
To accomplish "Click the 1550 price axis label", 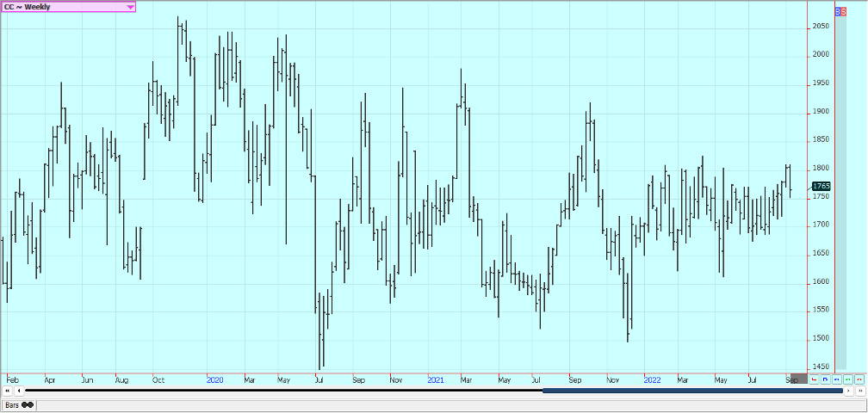I will [821, 310].
